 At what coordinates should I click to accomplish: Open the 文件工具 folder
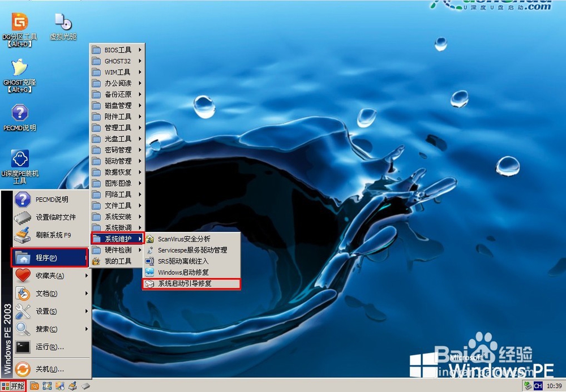click(x=117, y=205)
